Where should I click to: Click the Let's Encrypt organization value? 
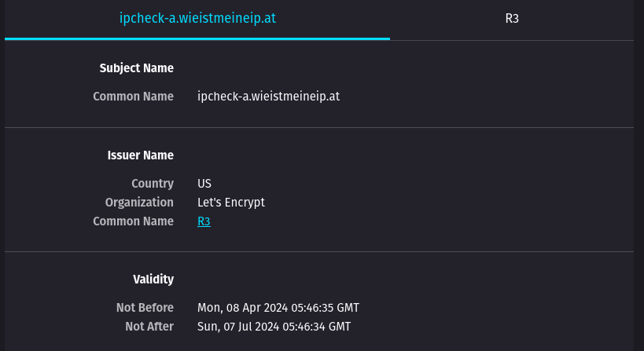click(231, 203)
